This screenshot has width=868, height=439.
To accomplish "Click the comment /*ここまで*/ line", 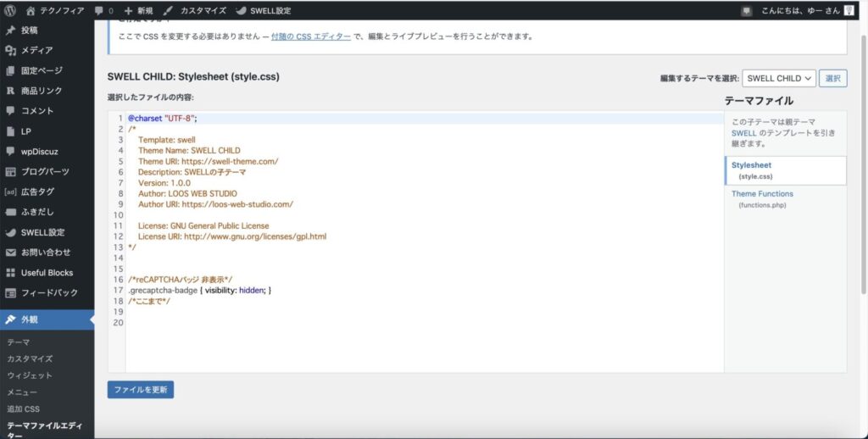I will coord(149,301).
